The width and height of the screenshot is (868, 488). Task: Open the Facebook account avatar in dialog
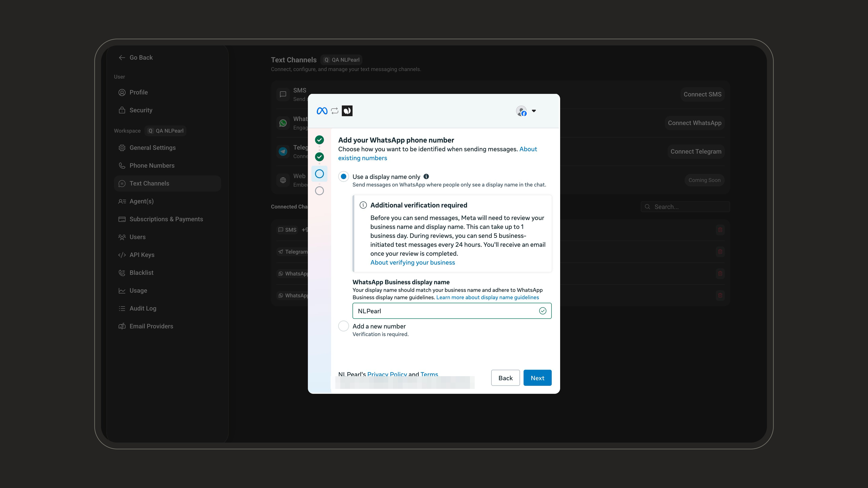(x=521, y=111)
